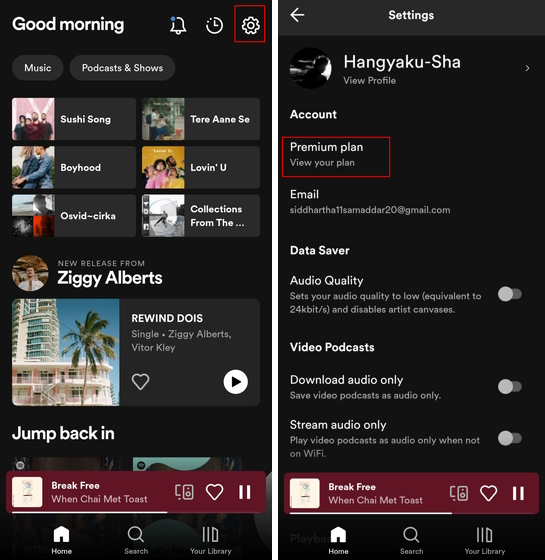Open Boyhood shortcut
This screenshot has width=545, height=560.
pos(74,167)
